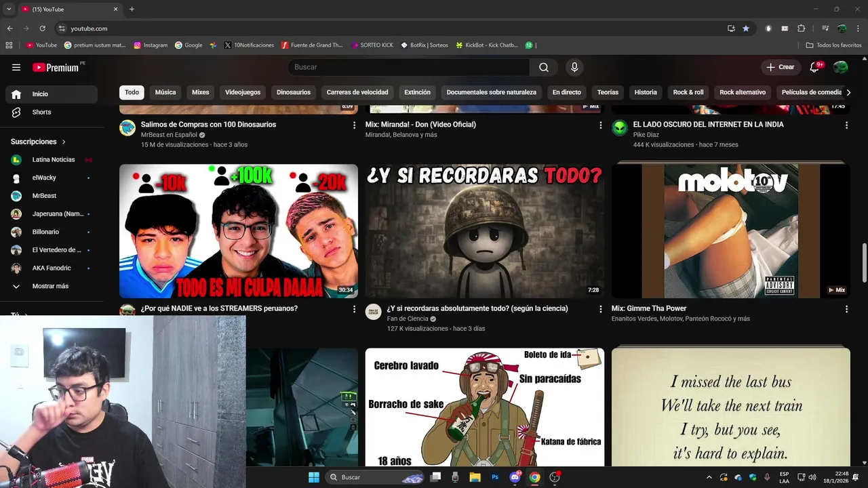Open the tab search dropdown arrow
The image size is (868, 488).
[x=9, y=9]
